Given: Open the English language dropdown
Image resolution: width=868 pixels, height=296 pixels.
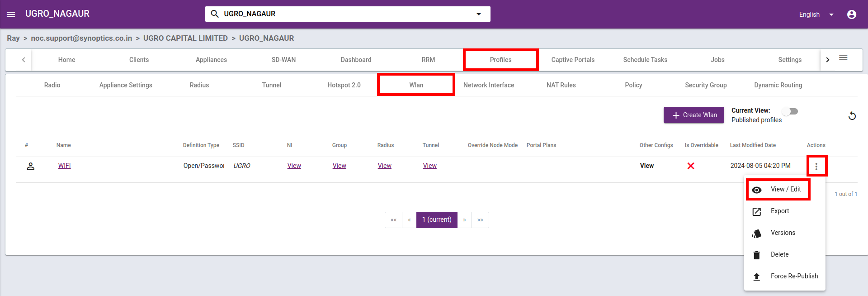Looking at the screenshot, I should point(816,14).
